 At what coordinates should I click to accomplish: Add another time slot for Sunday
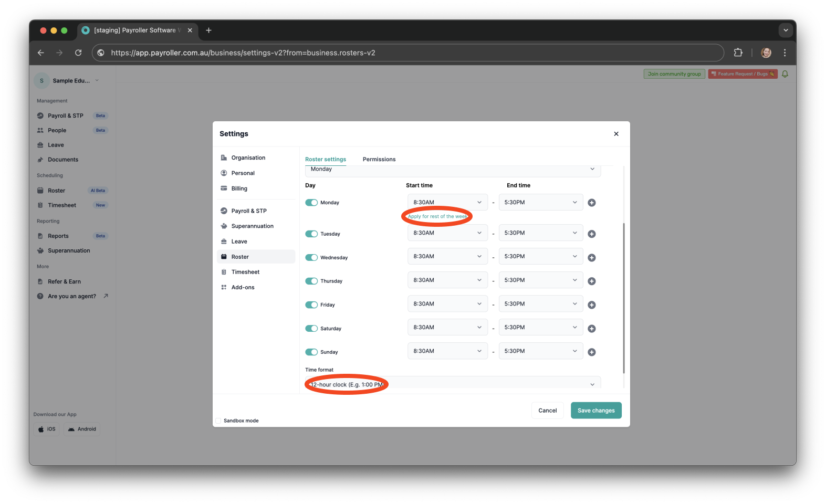tap(592, 352)
